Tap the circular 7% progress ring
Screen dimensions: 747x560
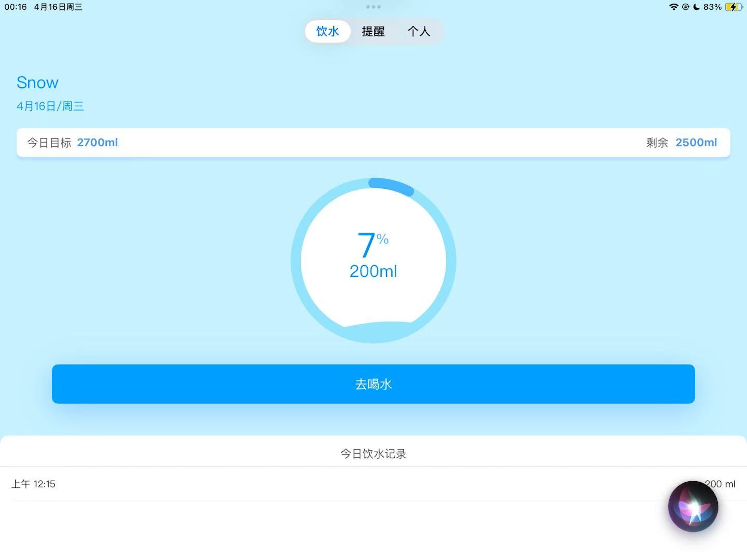pyautogui.click(x=373, y=260)
